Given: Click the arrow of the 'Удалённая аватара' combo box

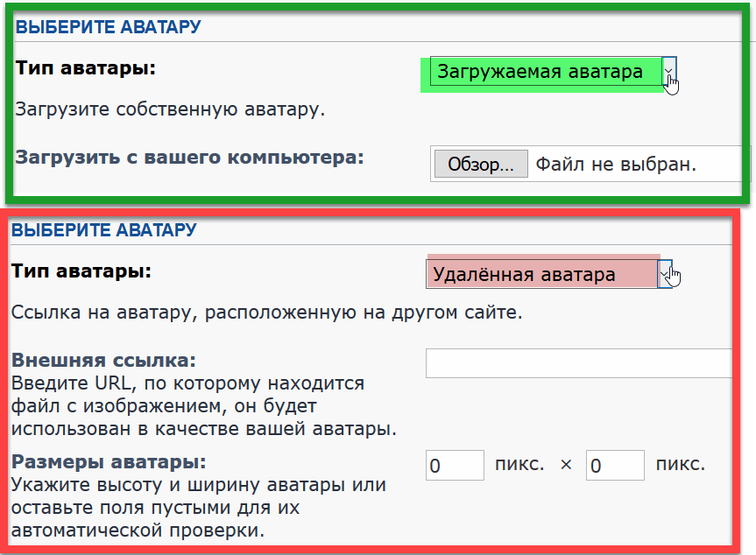Looking at the screenshot, I should [x=665, y=274].
